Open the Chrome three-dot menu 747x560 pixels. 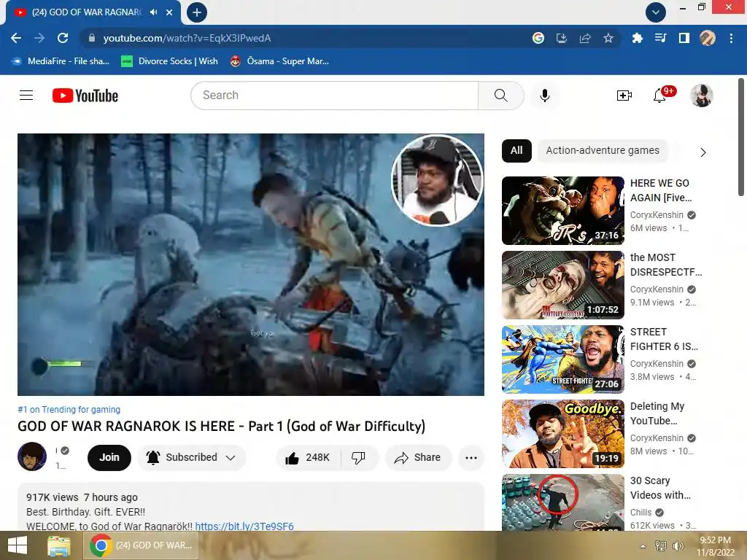(731, 38)
